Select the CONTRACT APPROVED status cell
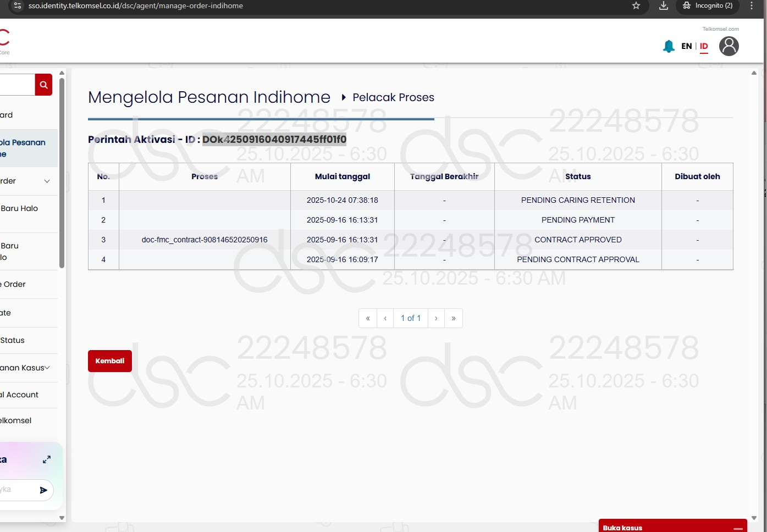Image resolution: width=767 pixels, height=532 pixels. 578,240
